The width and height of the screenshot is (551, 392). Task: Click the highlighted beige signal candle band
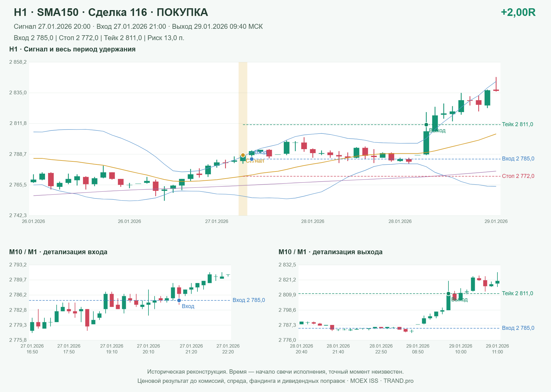pos(243,139)
